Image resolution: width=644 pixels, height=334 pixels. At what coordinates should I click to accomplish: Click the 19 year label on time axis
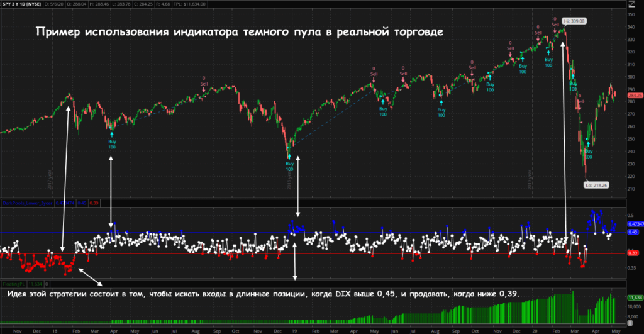coord(294,331)
